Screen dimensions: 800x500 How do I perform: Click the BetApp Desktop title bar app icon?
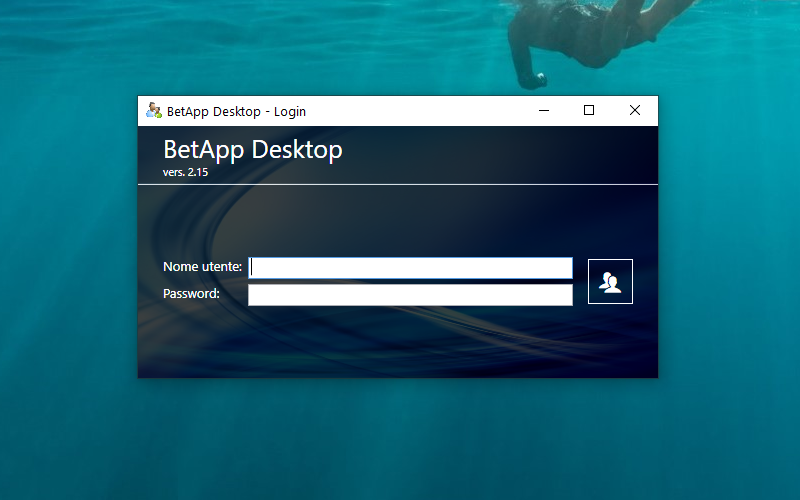point(154,111)
